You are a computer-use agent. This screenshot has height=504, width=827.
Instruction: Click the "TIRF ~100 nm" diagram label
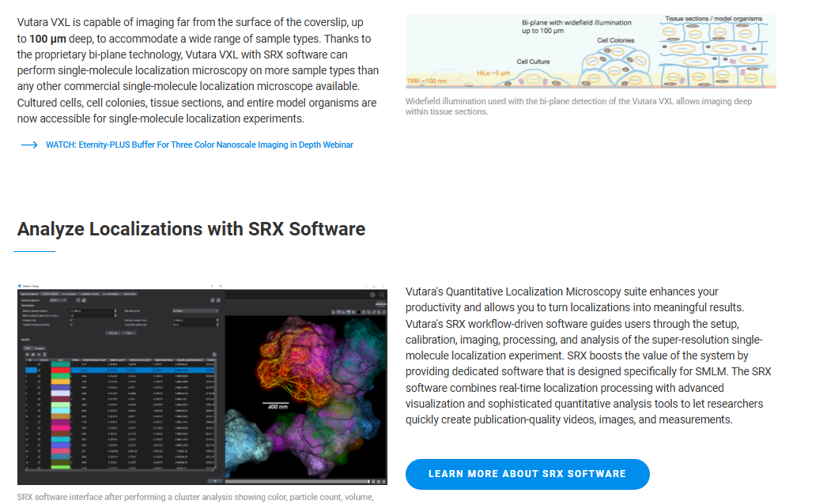(427, 81)
